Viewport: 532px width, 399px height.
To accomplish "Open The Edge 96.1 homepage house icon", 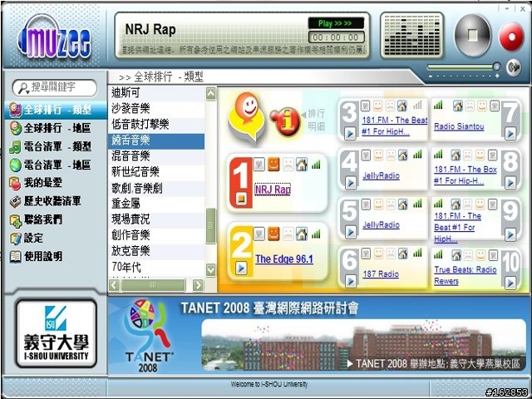I will (301, 234).
